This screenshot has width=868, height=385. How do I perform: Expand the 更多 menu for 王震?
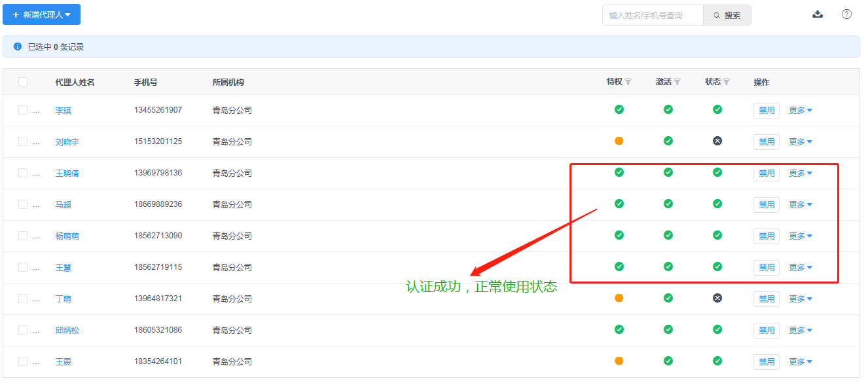[800, 362]
